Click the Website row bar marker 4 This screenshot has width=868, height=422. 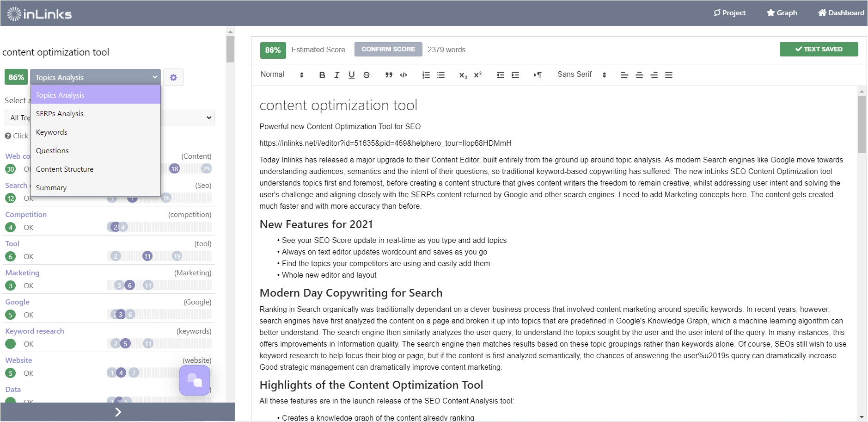tap(121, 372)
